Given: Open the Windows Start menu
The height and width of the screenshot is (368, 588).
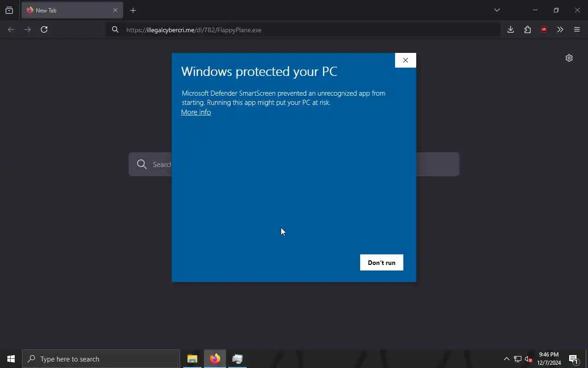Looking at the screenshot, I should coord(11,359).
